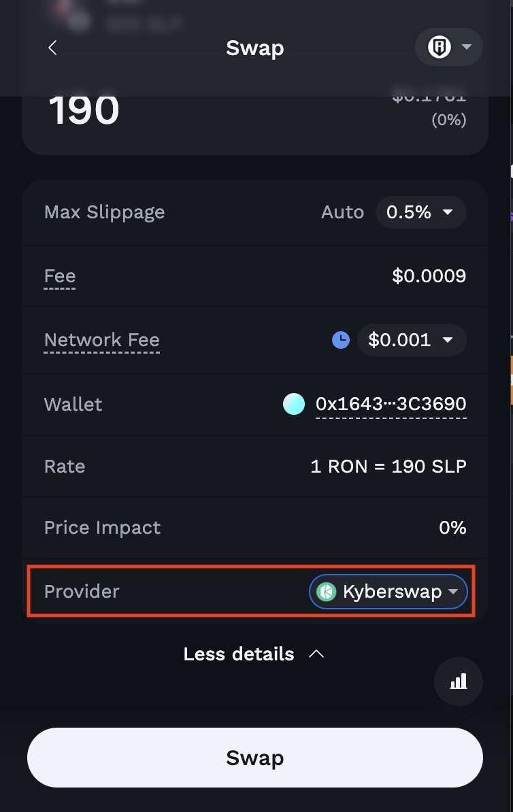Click the upward chevron beside Less details
513x812 pixels.
[316, 654]
